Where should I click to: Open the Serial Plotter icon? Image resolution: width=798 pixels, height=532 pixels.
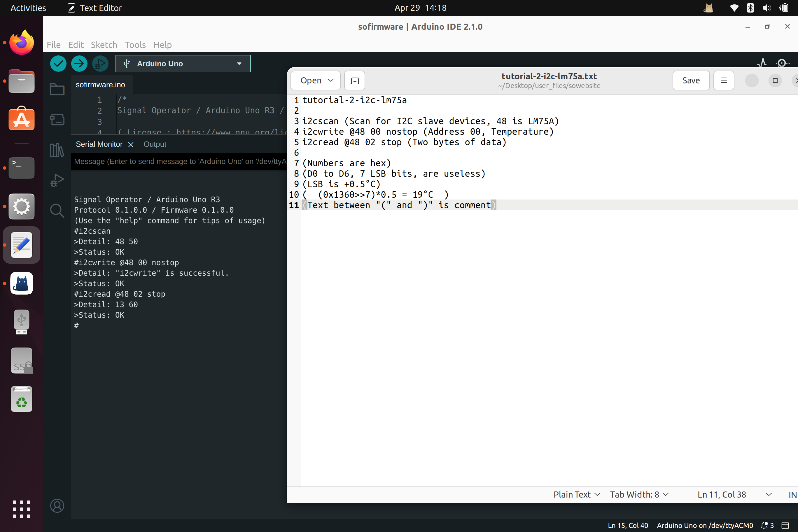pos(762,63)
